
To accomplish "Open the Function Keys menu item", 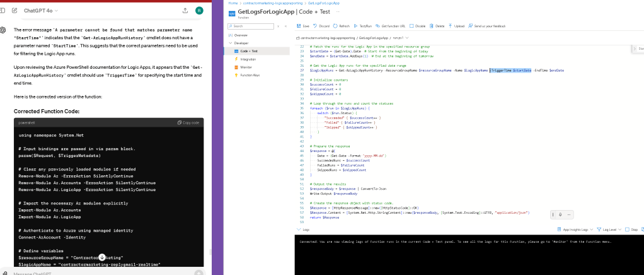I will 250,75.
